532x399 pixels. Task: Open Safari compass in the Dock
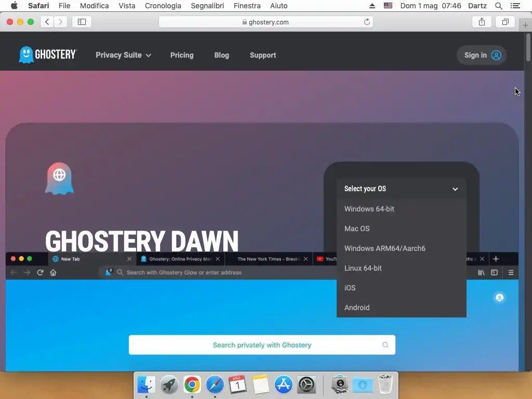tap(215, 384)
